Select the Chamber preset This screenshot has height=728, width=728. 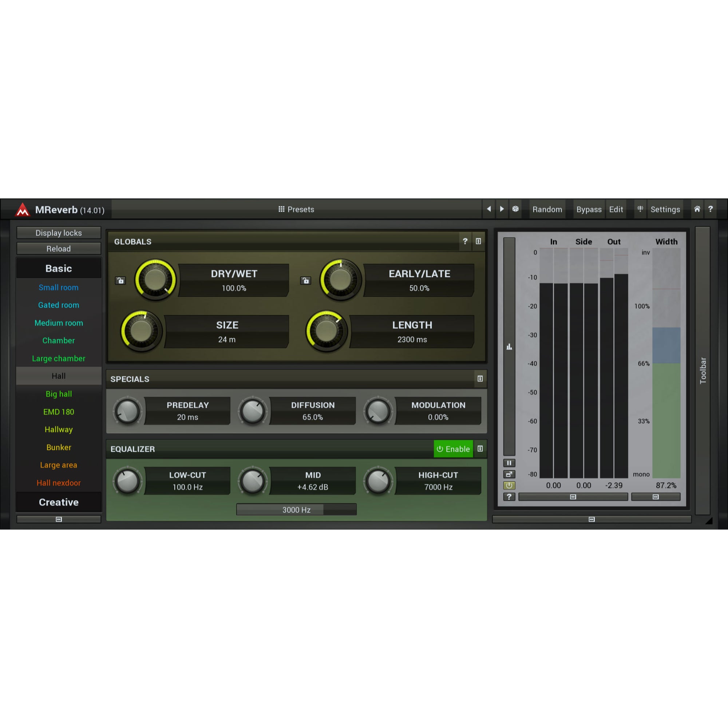59,341
